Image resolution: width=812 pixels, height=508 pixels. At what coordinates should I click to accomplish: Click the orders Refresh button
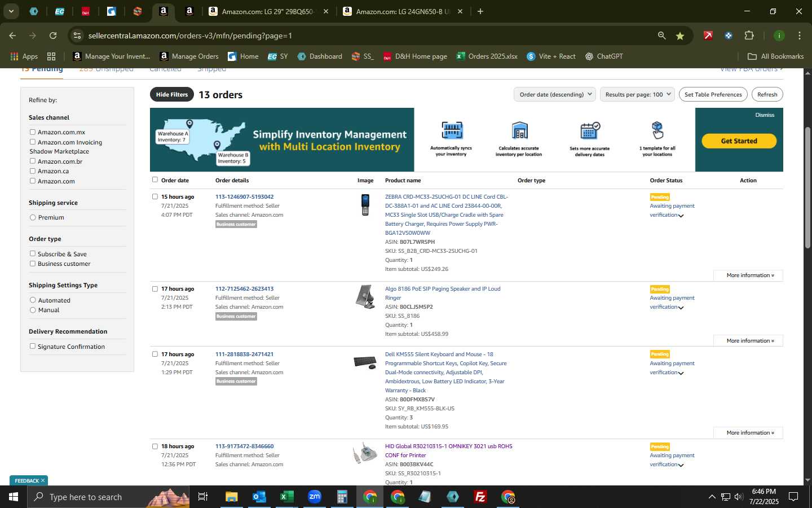pos(767,94)
